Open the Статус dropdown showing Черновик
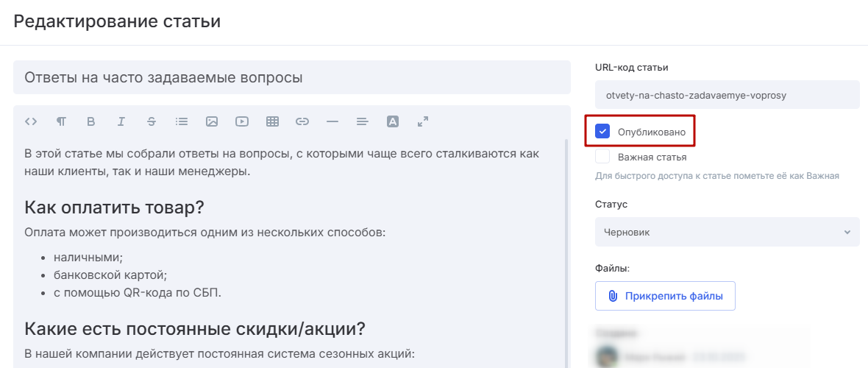 [x=727, y=232]
